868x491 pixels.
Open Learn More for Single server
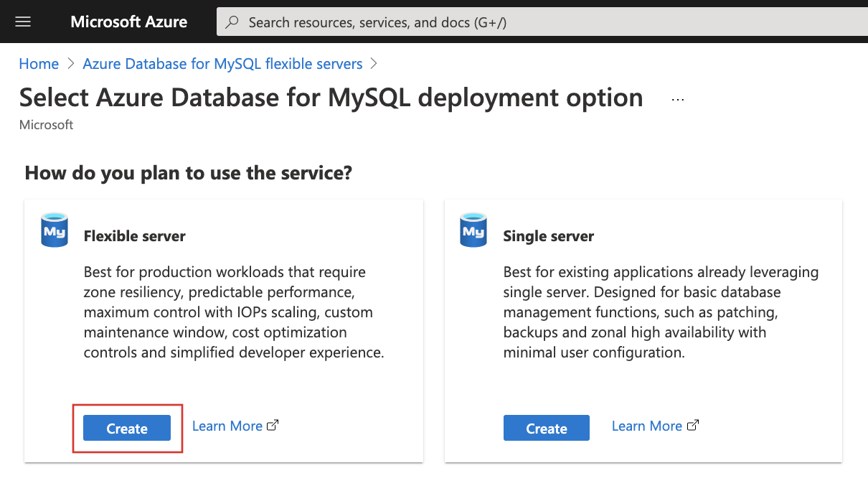point(646,426)
